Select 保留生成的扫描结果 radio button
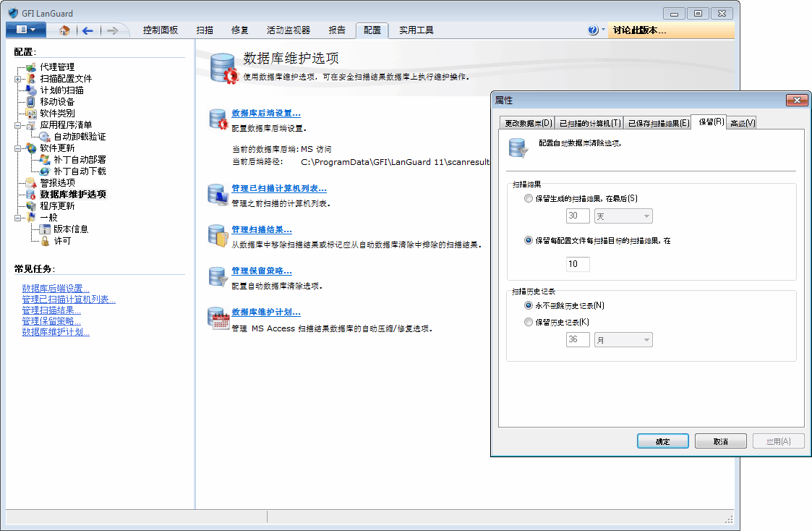The width and height of the screenshot is (812, 531). 529,198
